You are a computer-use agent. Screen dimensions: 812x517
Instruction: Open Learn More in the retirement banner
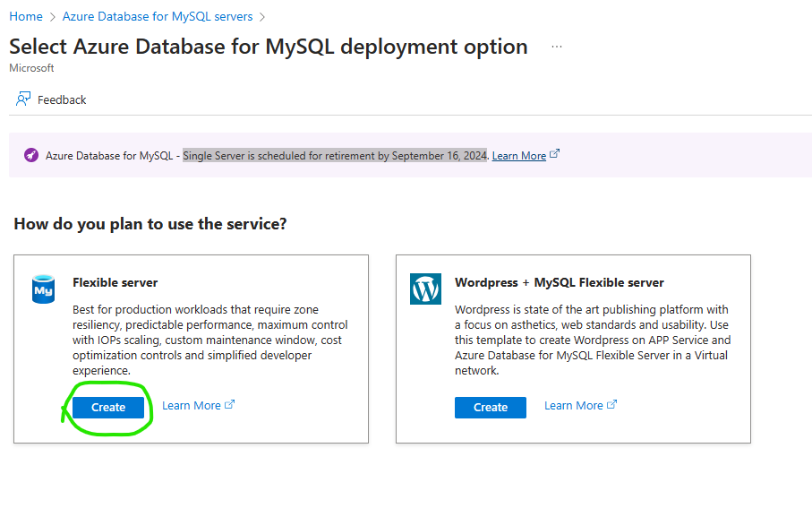[x=520, y=154]
